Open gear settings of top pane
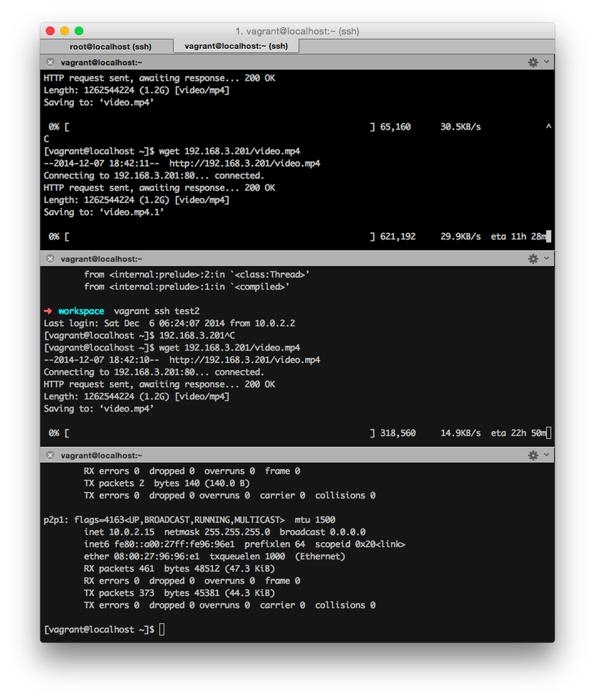 tap(533, 62)
